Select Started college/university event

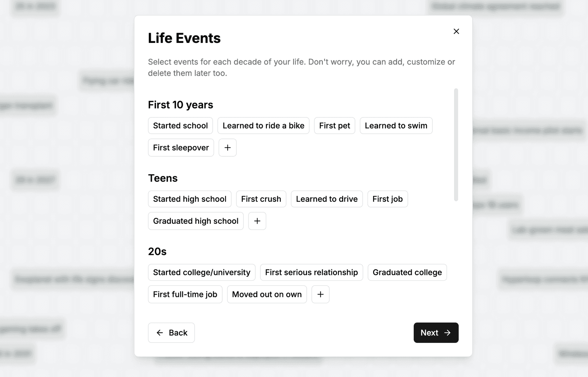[202, 272]
